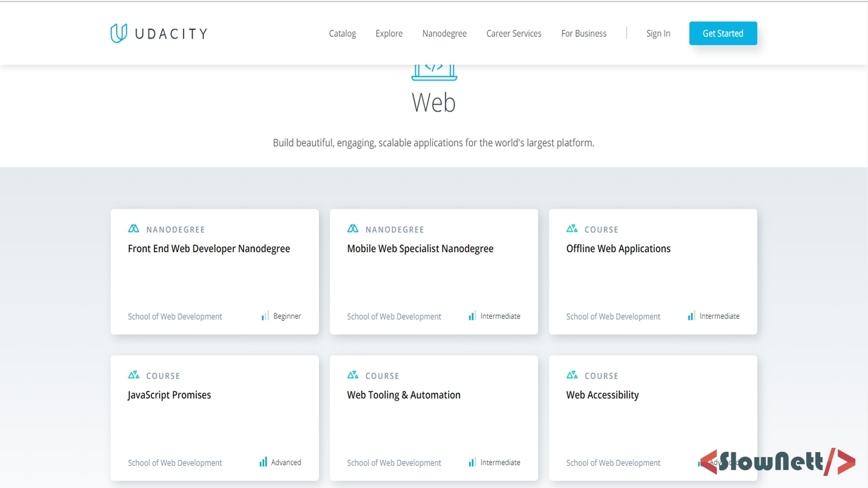This screenshot has height=488, width=868.
Task: Select For Business in the navigation bar
Action: point(584,34)
